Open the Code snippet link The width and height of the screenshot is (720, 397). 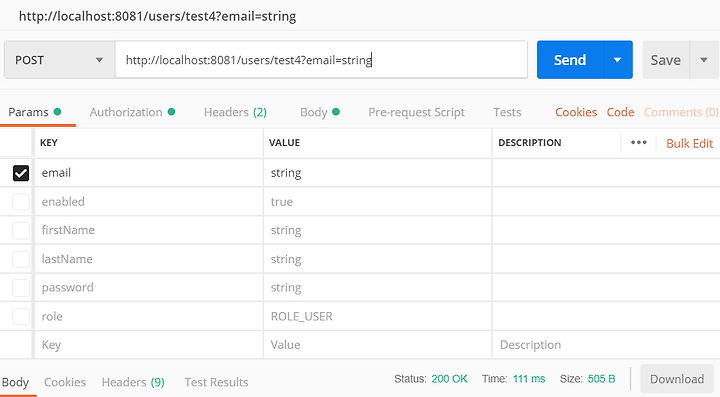tap(620, 112)
